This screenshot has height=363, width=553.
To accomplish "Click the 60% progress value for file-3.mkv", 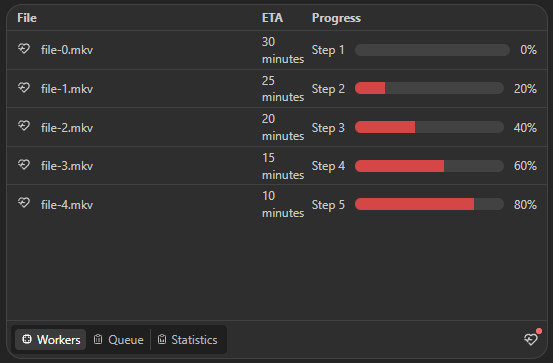I will tap(525, 166).
